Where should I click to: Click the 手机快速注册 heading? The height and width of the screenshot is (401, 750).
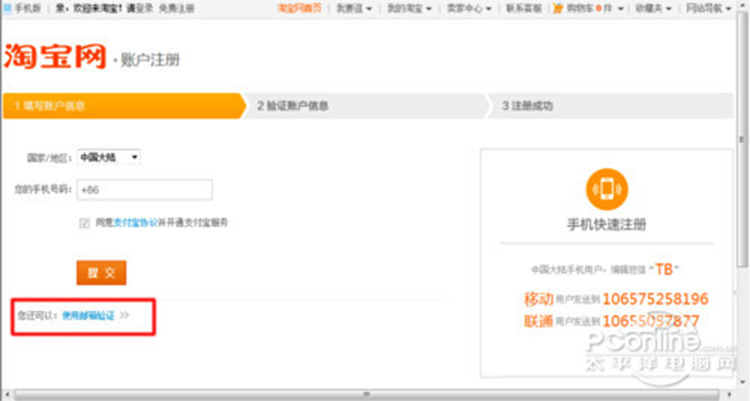point(607,224)
